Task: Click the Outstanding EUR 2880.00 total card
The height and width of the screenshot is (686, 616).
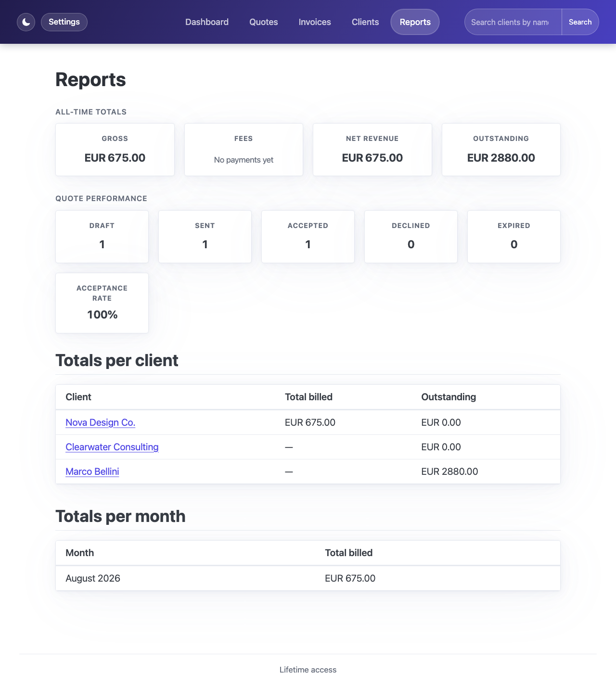Action: (501, 150)
